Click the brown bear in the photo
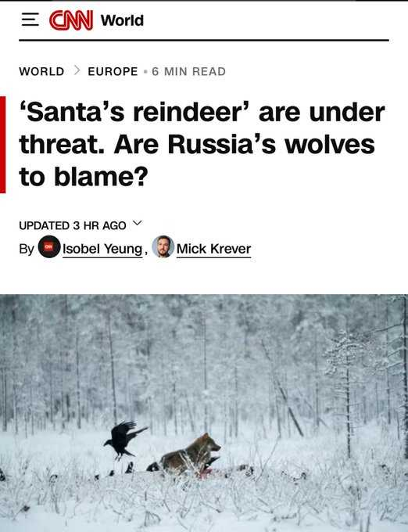Viewport: 408px width, 532px height. click(x=191, y=454)
